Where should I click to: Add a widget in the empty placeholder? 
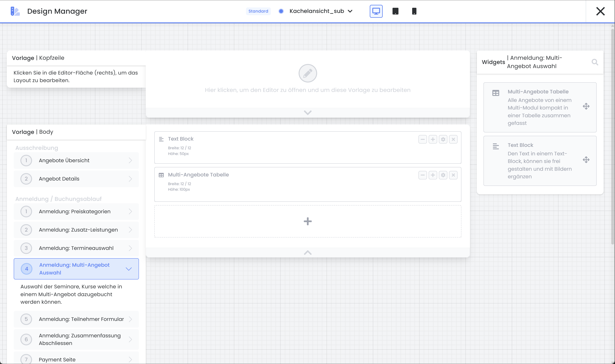307,221
